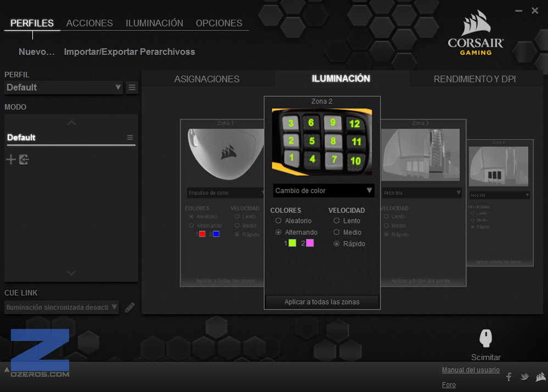Open the profile options menu icon
Image resolution: width=548 pixels, height=392 pixels.
click(x=132, y=87)
